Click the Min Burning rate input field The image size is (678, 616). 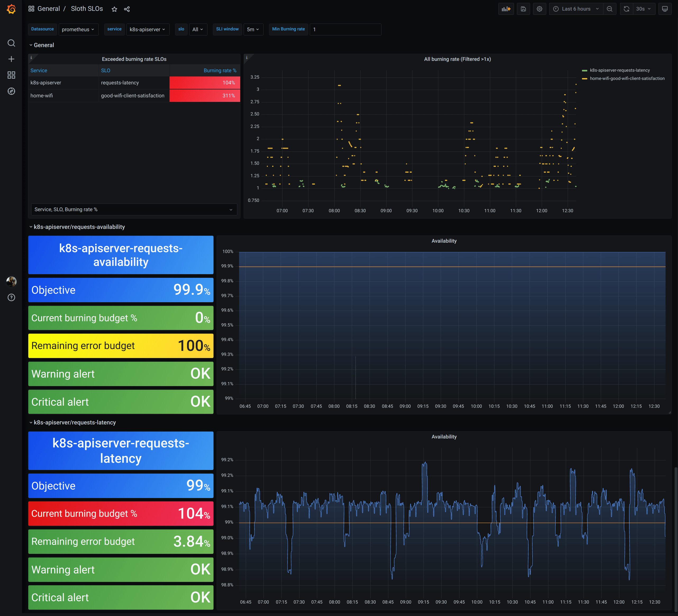(x=345, y=30)
